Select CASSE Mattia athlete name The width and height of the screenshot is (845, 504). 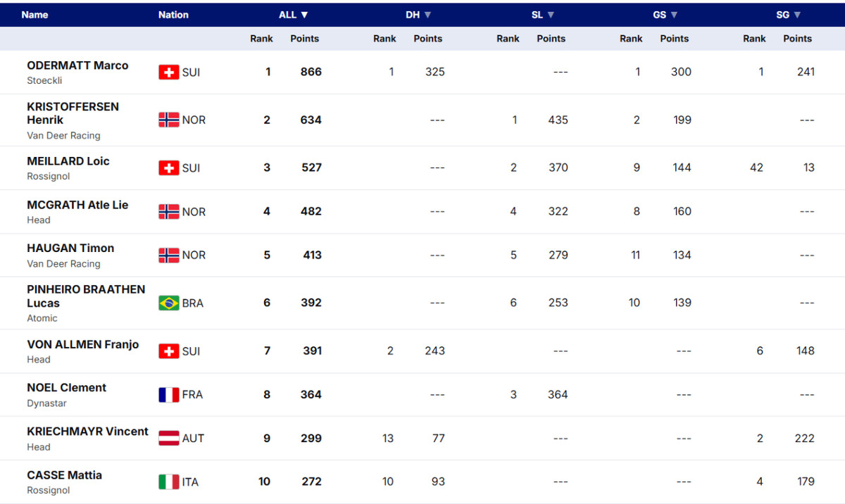(x=64, y=475)
